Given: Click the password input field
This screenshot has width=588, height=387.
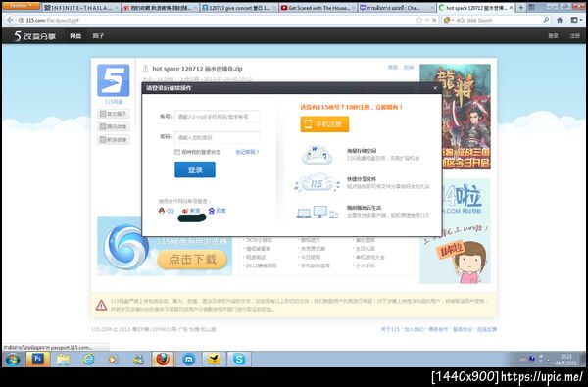Looking at the screenshot, I should [x=218, y=137].
